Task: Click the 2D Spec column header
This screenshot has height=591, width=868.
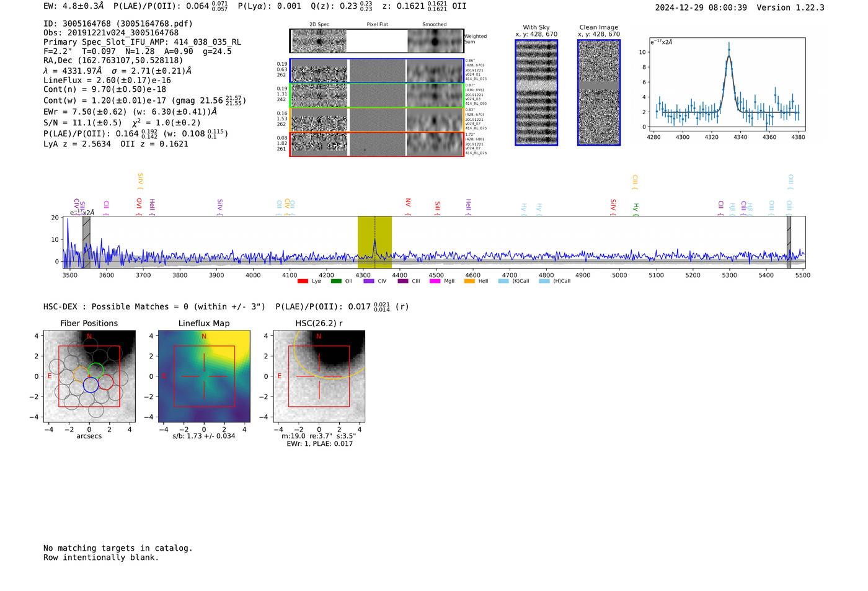Action: [x=319, y=25]
